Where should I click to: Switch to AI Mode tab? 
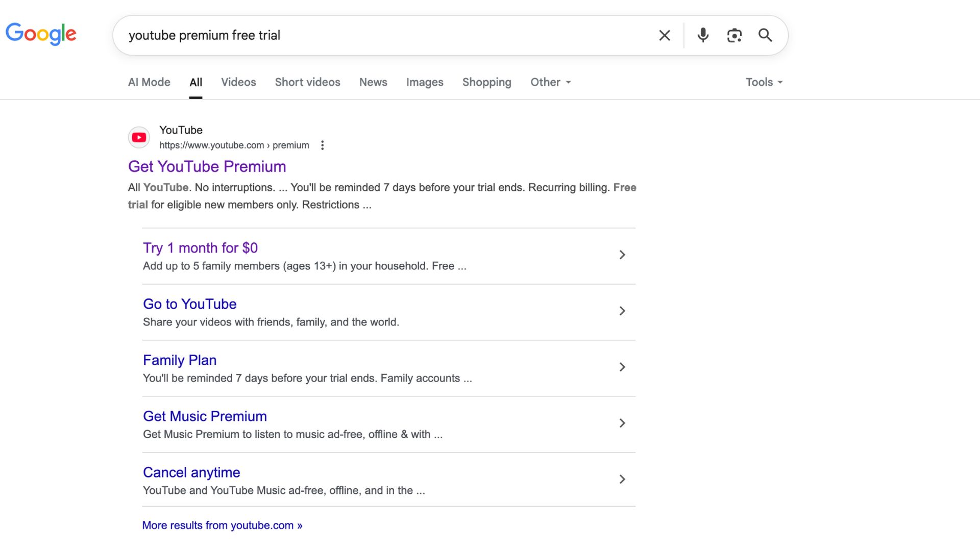149,82
